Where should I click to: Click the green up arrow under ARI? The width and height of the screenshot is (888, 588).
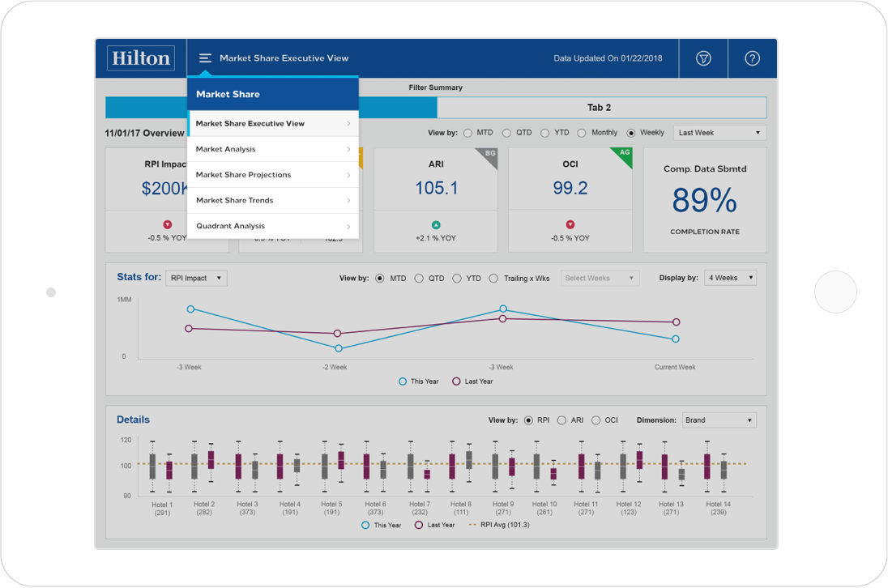click(x=436, y=224)
